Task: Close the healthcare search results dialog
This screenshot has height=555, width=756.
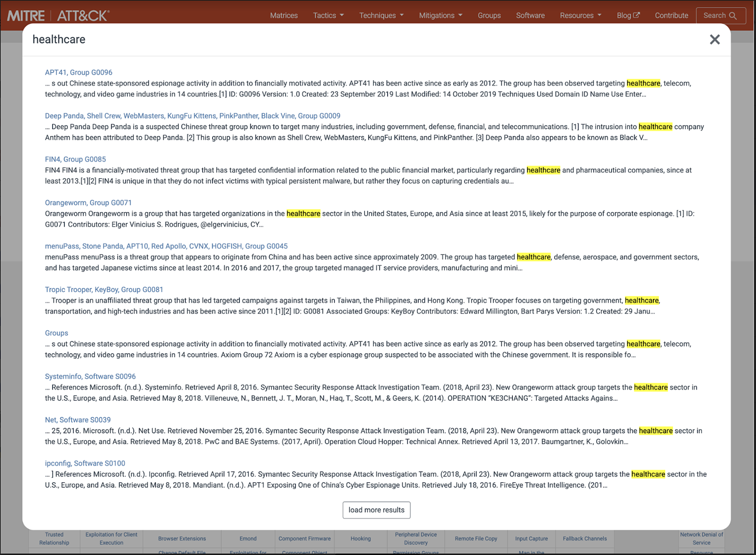Action: [x=714, y=40]
